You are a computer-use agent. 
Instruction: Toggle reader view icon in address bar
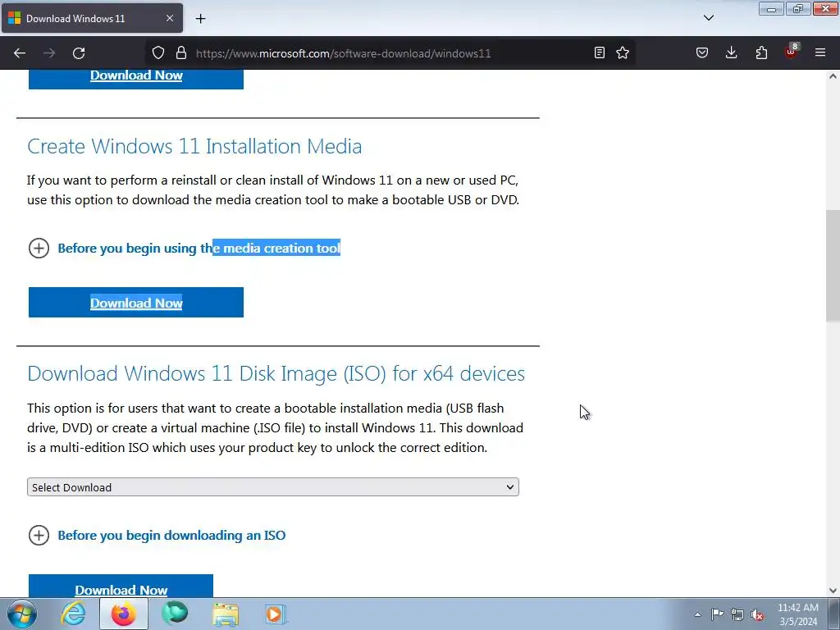click(x=600, y=52)
